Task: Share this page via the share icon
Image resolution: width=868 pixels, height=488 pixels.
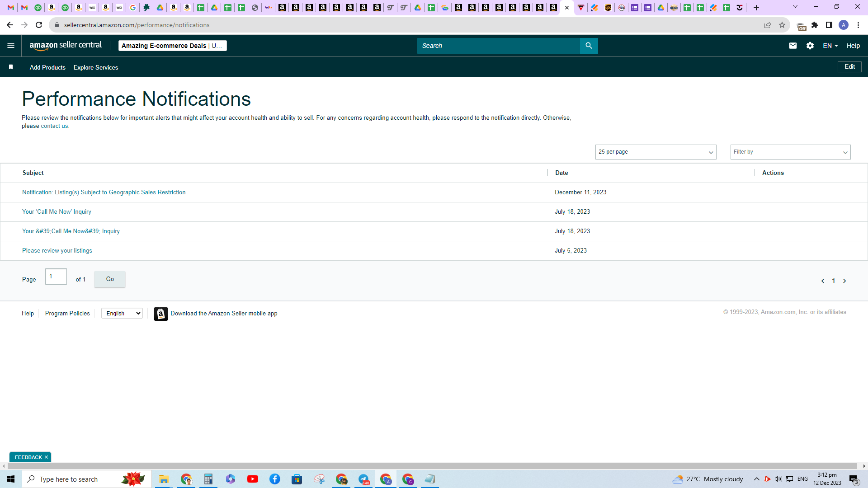Action: click(768, 25)
